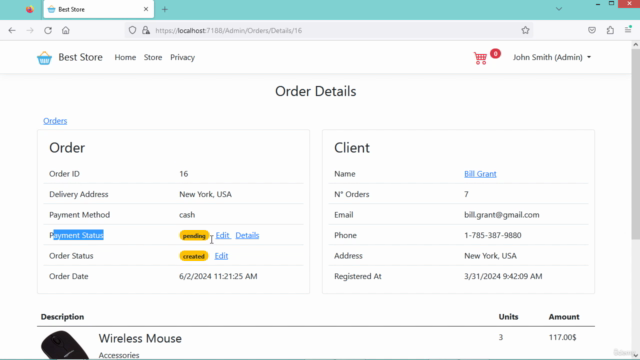Click the Delivery Address New York, USA value

point(205,194)
